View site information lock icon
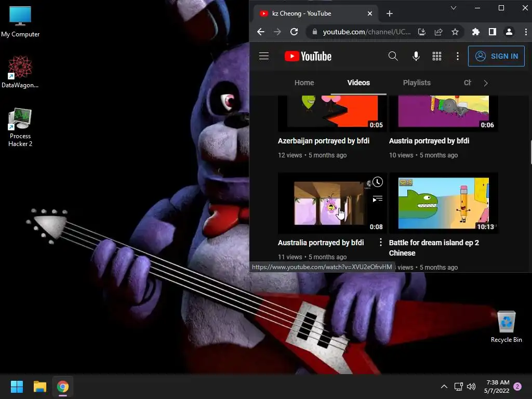The image size is (532, 399). (x=314, y=32)
